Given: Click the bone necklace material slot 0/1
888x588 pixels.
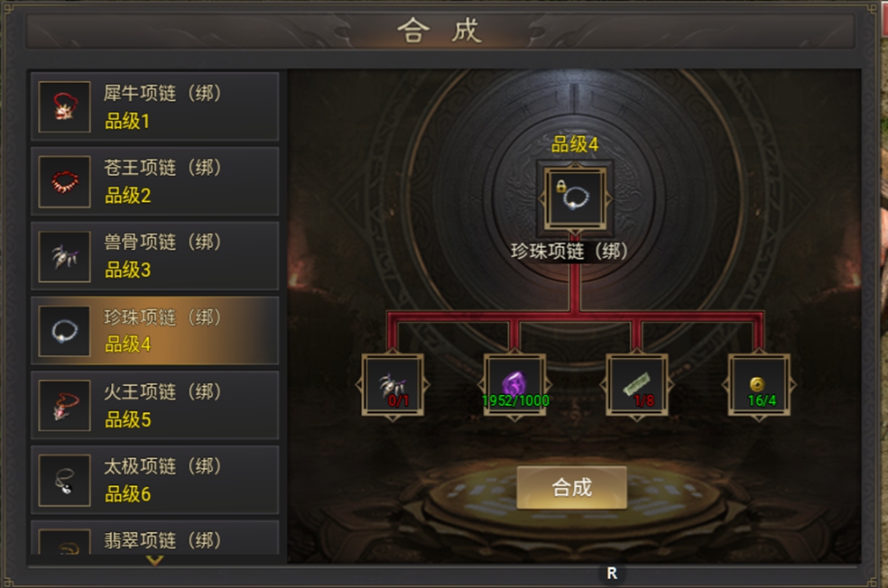Looking at the screenshot, I should click(393, 385).
